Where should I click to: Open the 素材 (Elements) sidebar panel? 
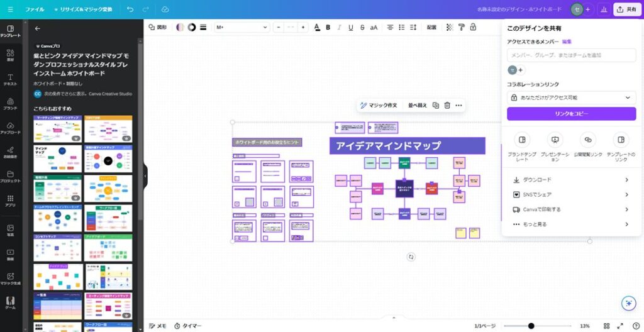pos(10,55)
